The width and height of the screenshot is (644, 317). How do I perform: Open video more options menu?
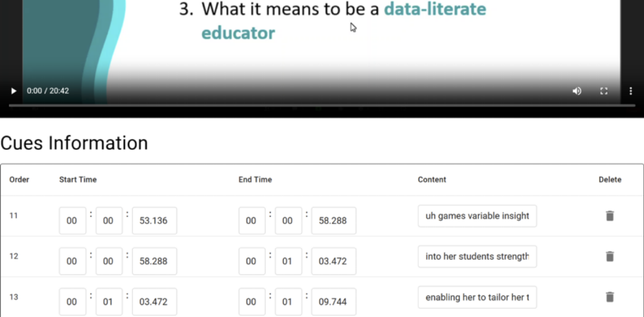click(630, 91)
